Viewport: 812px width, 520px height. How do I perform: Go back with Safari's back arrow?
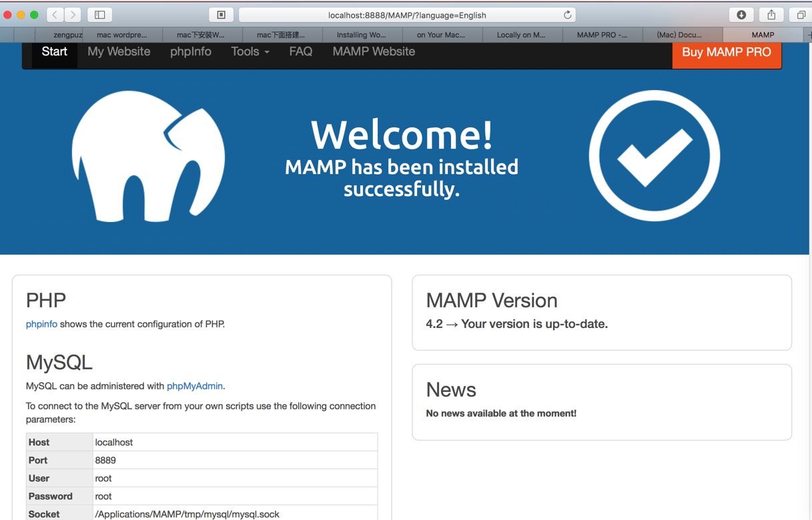click(55, 15)
